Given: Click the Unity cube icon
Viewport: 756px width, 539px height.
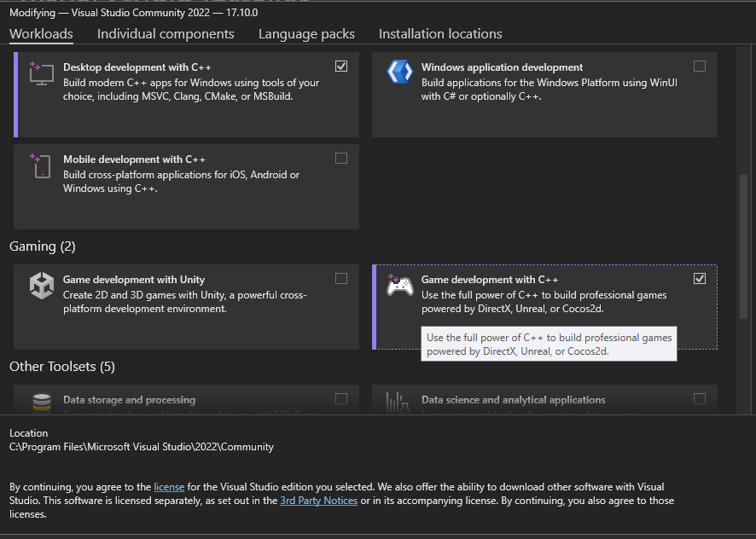Looking at the screenshot, I should [x=41, y=285].
